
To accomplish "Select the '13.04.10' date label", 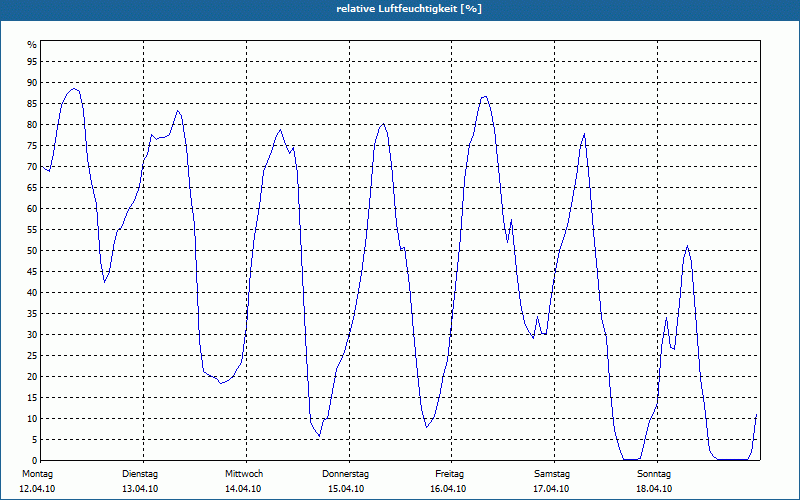I will pos(140,489).
